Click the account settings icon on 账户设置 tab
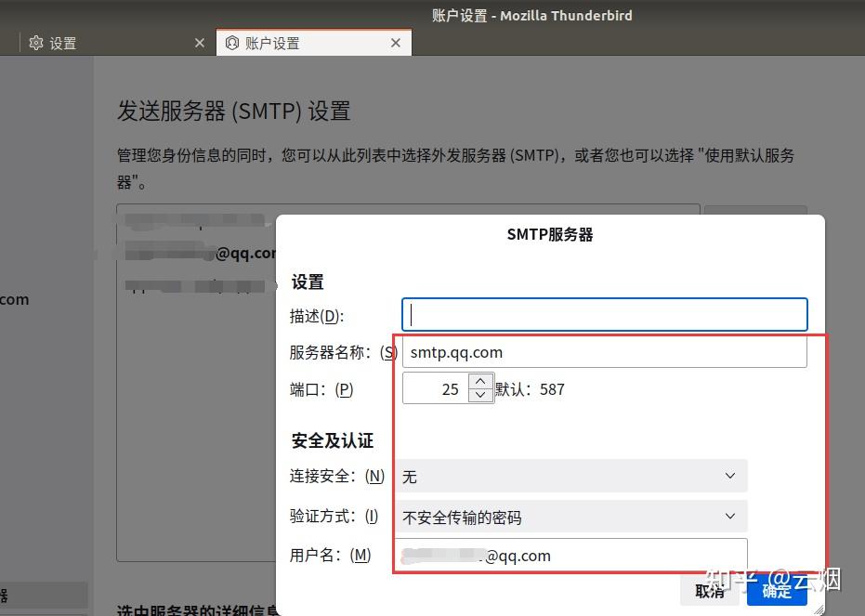The width and height of the screenshot is (865, 616). tap(231, 42)
